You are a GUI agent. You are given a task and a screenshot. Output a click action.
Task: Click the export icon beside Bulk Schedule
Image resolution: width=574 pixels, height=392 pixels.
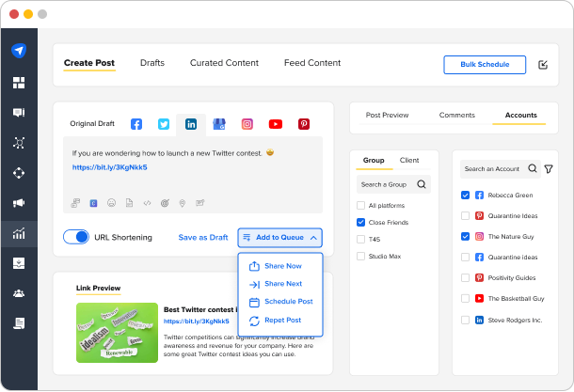click(x=543, y=65)
